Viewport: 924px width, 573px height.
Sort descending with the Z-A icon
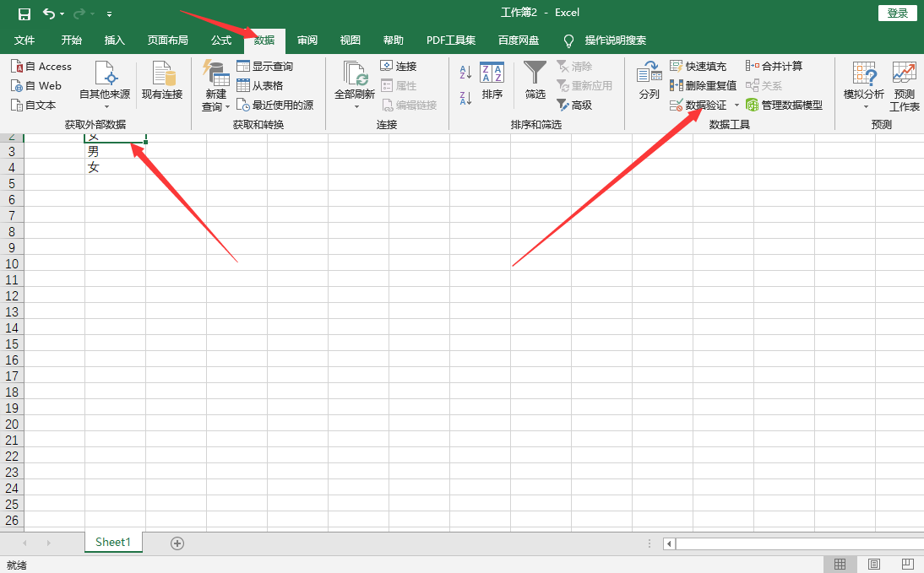[465, 99]
